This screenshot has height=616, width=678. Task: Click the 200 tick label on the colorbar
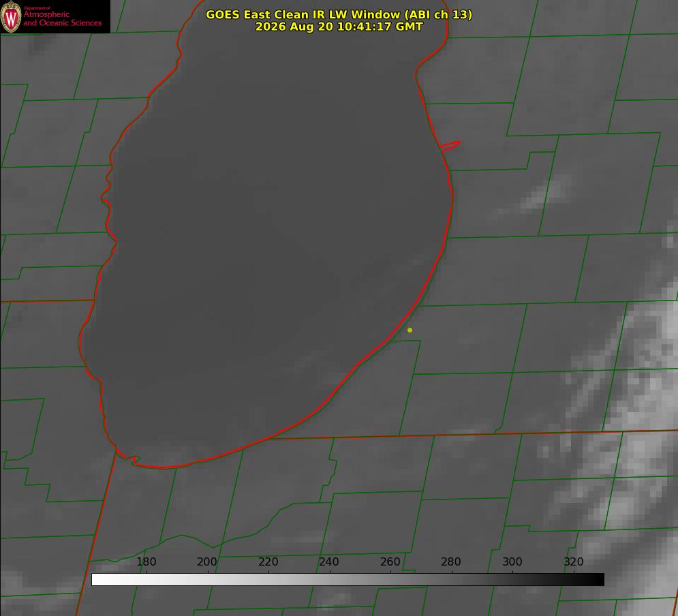pyautogui.click(x=207, y=561)
